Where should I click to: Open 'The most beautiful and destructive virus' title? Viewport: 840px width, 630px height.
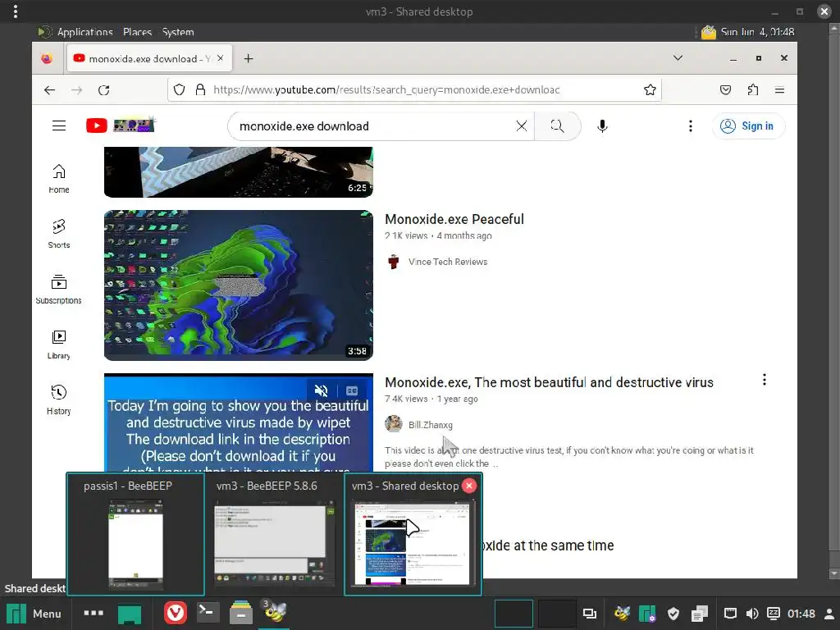coord(549,382)
